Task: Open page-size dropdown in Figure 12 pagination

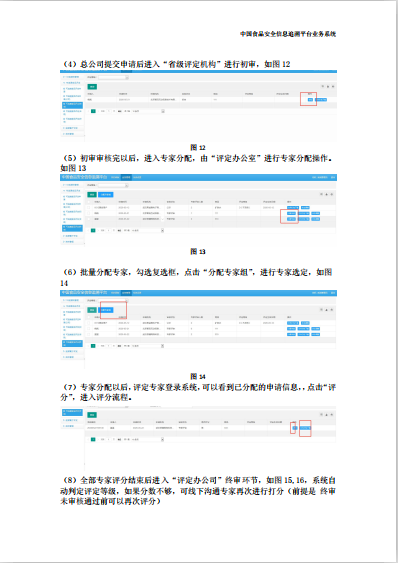Action: click(x=148, y=111)
